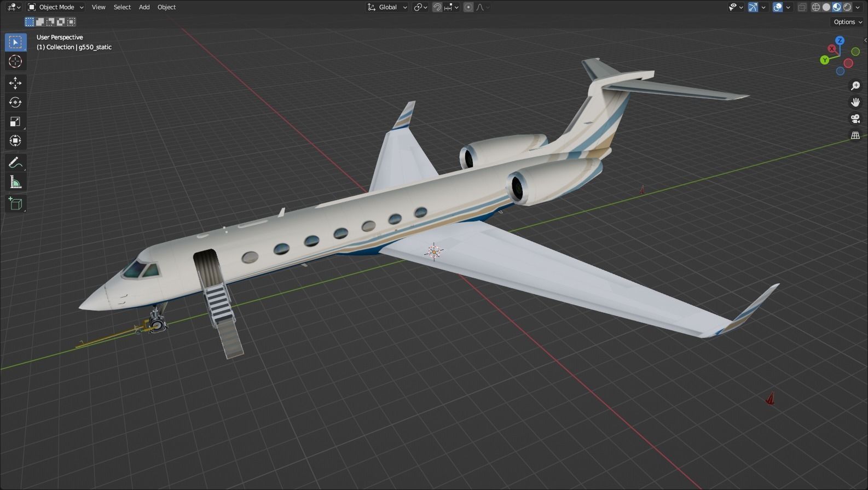Choose 'Set new selection' mode icon
This screenshot has height=490, width=868.
[30, 22]
